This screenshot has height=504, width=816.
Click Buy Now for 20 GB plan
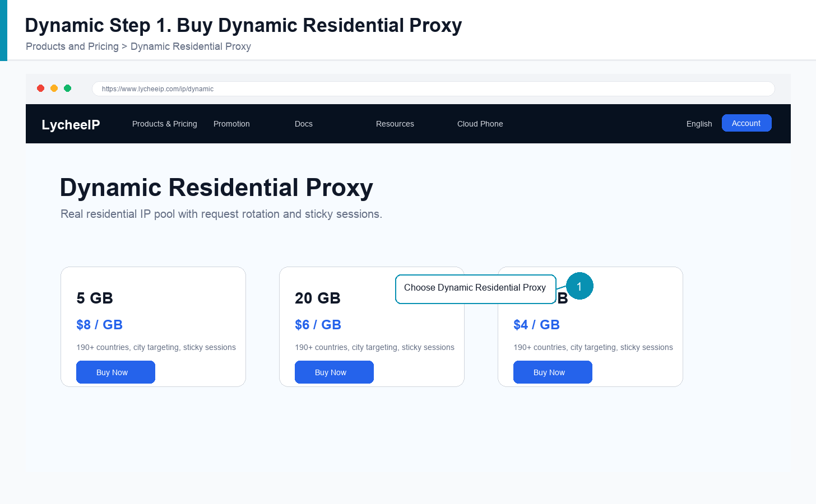click(334, 372)
